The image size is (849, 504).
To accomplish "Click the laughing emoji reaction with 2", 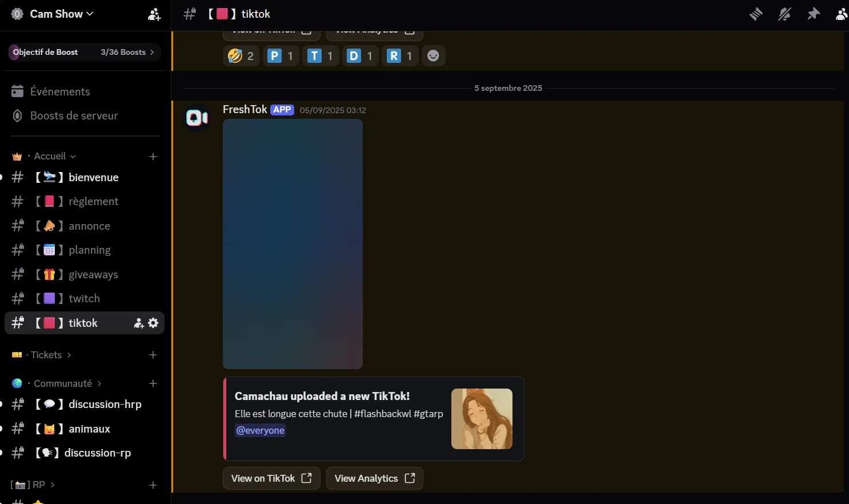I will tap(241, 55).
